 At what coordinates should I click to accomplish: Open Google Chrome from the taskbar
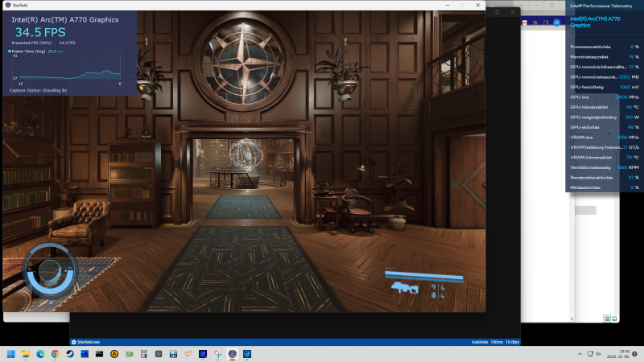click(55, 354)
